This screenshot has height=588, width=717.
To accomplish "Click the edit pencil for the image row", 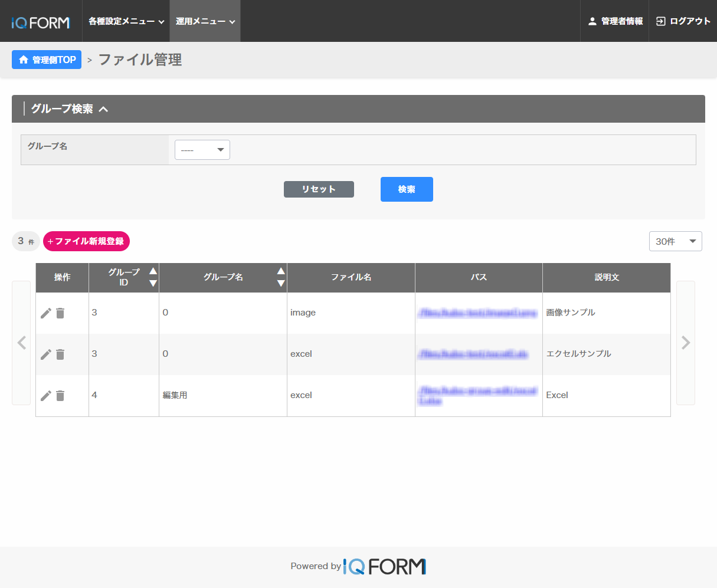I will coord(45,313).
